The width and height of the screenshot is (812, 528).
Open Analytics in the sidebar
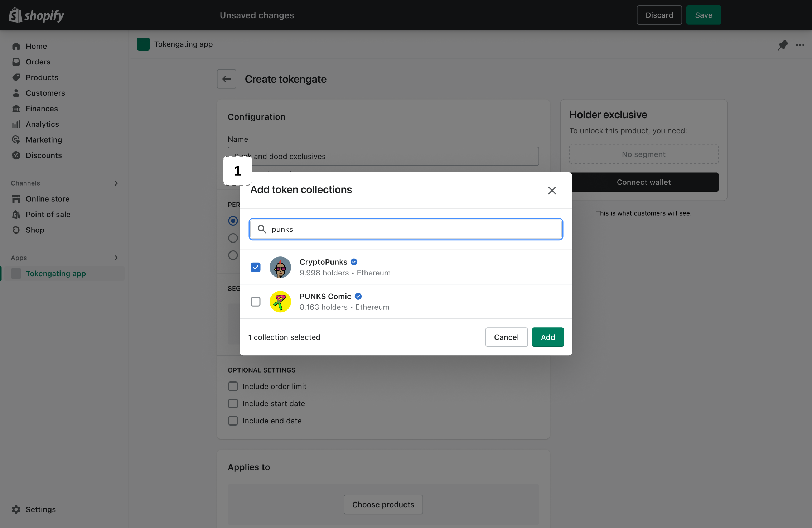(x=42, y=124)
